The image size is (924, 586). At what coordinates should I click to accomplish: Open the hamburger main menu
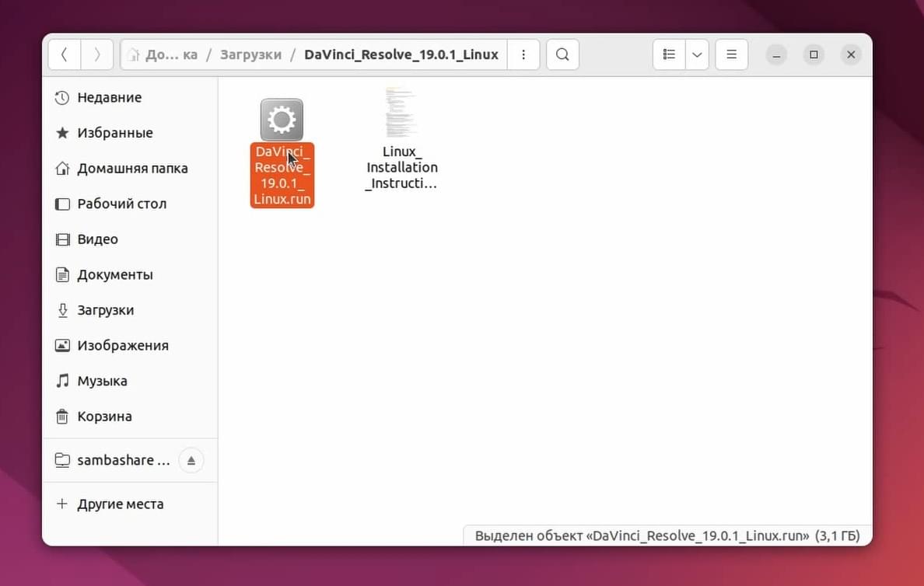click(732, 54)
